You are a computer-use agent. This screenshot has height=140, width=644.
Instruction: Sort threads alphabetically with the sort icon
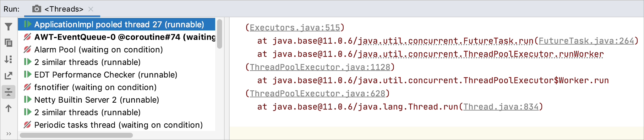click(x=8, y=59)
